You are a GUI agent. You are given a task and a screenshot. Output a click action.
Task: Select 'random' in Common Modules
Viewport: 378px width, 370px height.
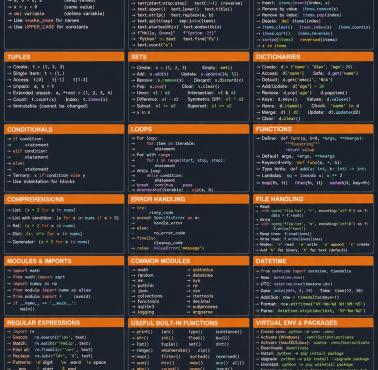pos(142,275)
